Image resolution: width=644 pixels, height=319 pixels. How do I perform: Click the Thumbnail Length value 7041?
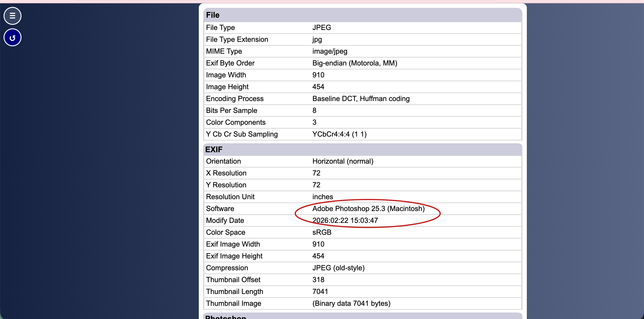click(x=320, y=292)
